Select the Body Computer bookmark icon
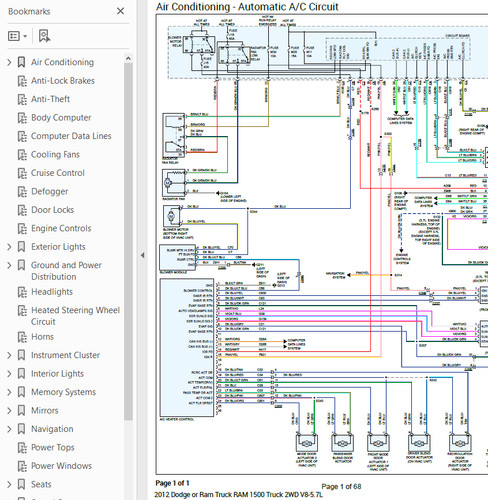 click(22, 118)
